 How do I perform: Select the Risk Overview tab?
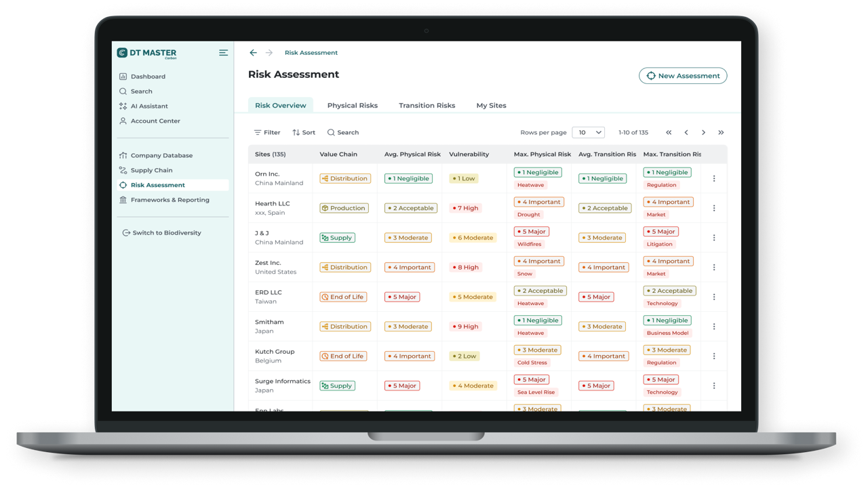pyautogui.click(x=281, y=106)
